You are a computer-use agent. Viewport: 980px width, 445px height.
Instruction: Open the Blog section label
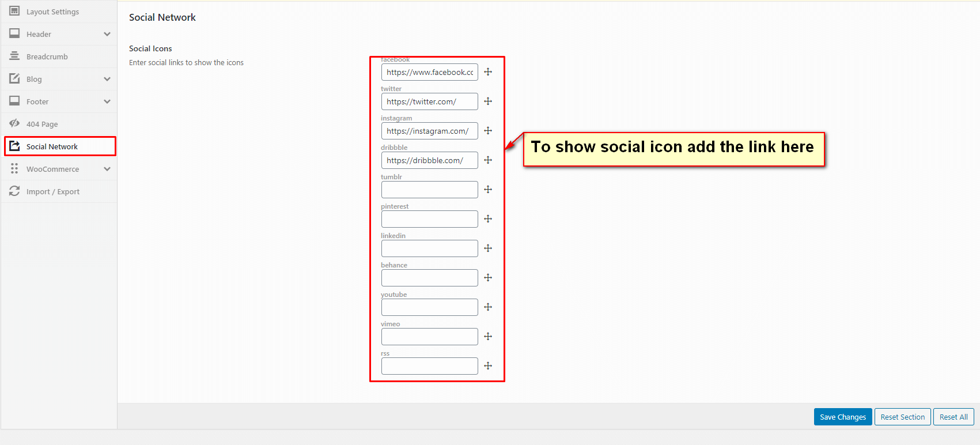click(34, 79)
